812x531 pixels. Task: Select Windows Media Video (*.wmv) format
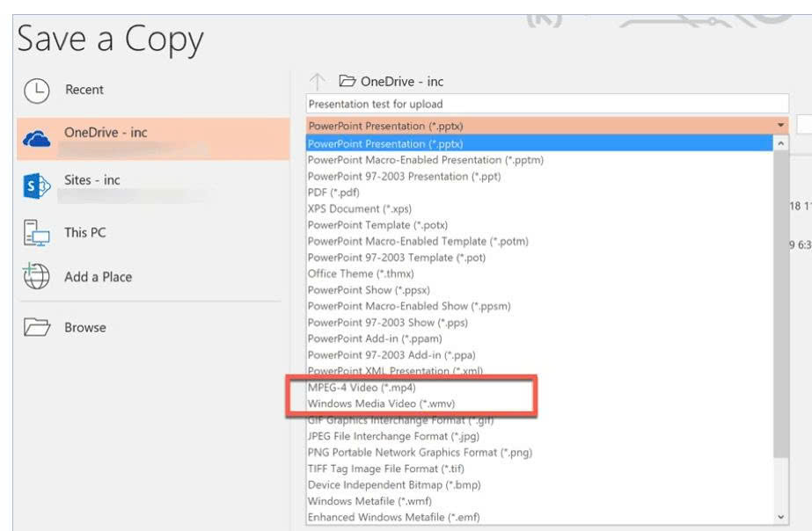[381, 404]
